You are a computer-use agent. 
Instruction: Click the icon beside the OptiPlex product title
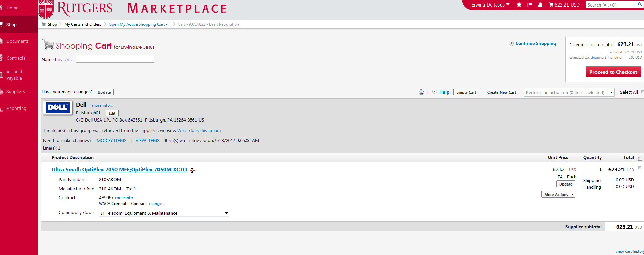click(x=192, y=170)
